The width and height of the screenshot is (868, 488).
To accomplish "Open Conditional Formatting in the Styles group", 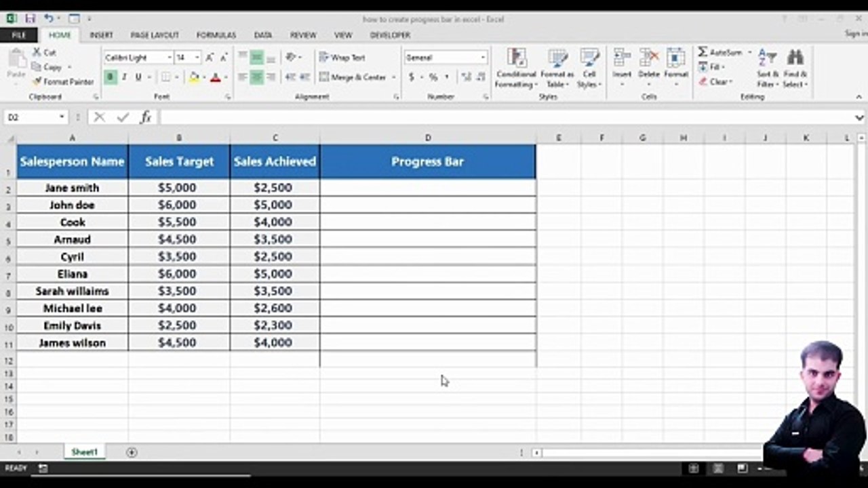I will pos(516,68).
